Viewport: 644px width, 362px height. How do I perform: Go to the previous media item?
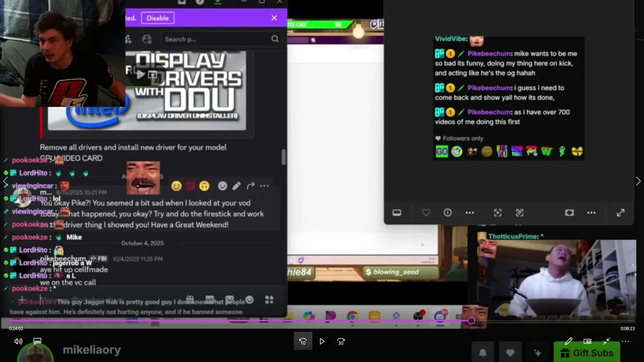coord(6,182)
